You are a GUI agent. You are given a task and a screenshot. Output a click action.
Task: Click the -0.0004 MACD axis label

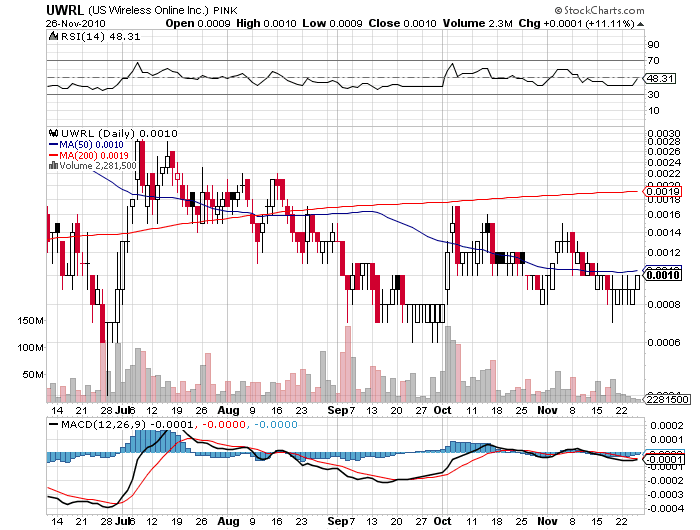coord(665,509)
